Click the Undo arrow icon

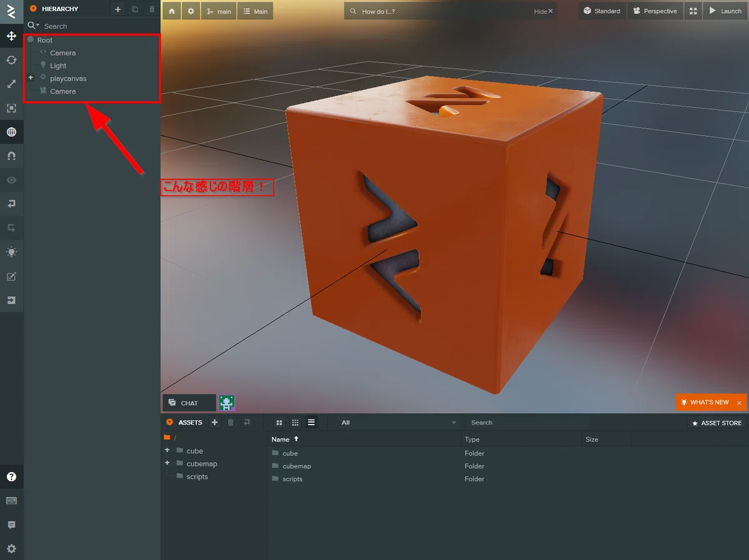pyautogui.click(x=11, y=204)
